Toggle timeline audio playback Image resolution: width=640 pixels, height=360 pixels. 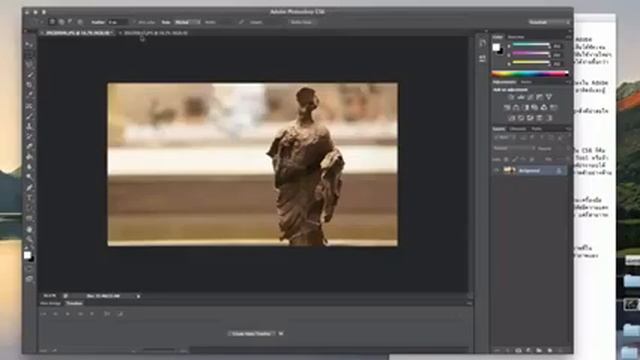point(92,314)
